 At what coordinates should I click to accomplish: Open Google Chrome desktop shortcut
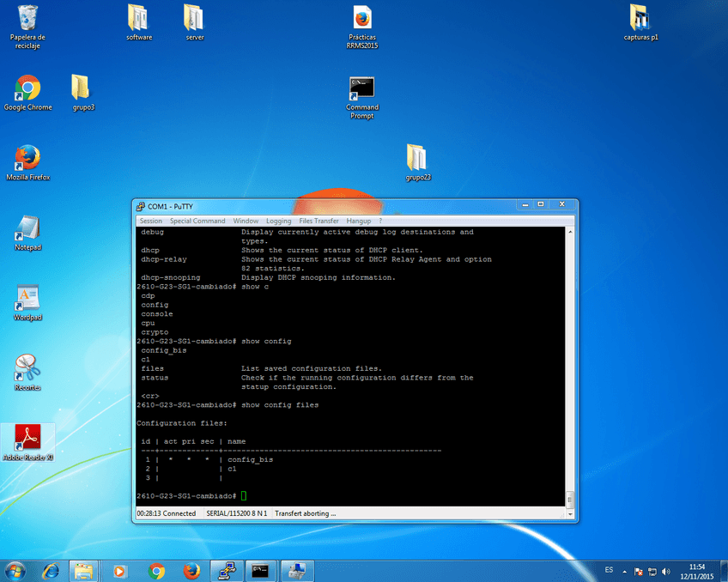(x=27, y=89)
